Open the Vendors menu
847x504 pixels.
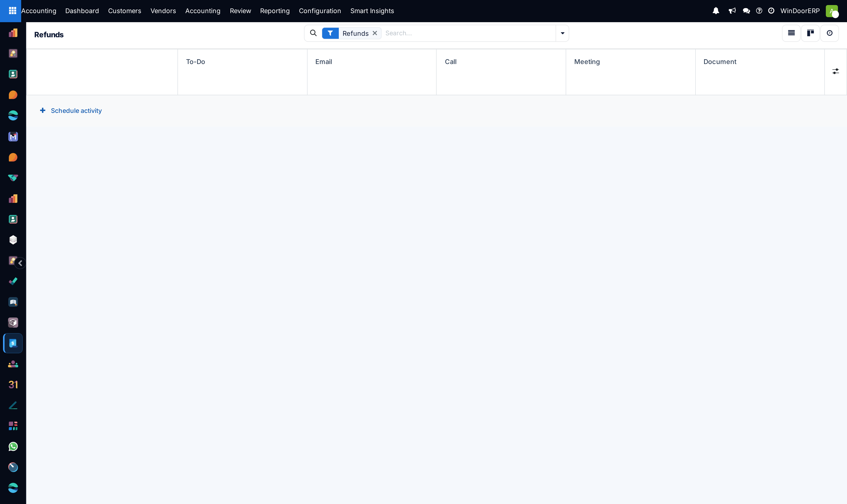pyautogui.click(x=163, y=11)
